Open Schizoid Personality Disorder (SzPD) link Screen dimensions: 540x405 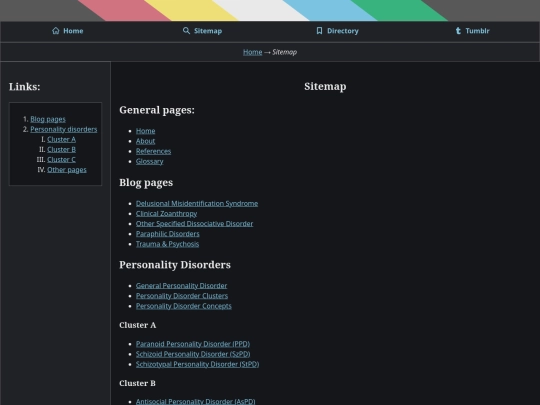pyautogui.click(x=193, y=354)
